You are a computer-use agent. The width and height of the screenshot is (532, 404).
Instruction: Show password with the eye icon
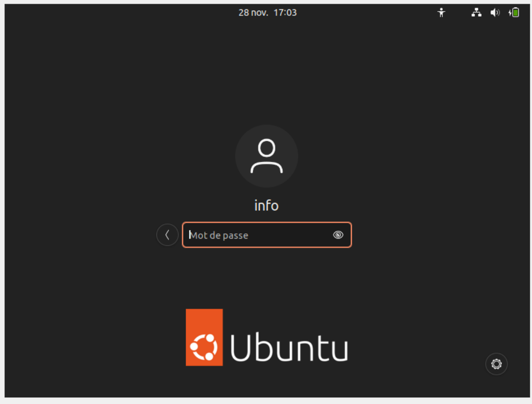pos(338,235)
